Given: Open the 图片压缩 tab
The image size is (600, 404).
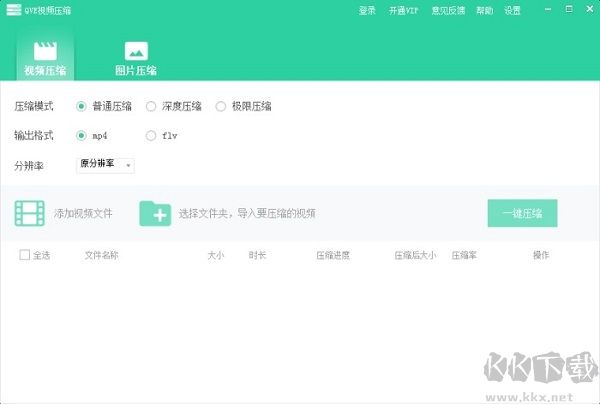Looking at the screenshot, I should 136,57.
